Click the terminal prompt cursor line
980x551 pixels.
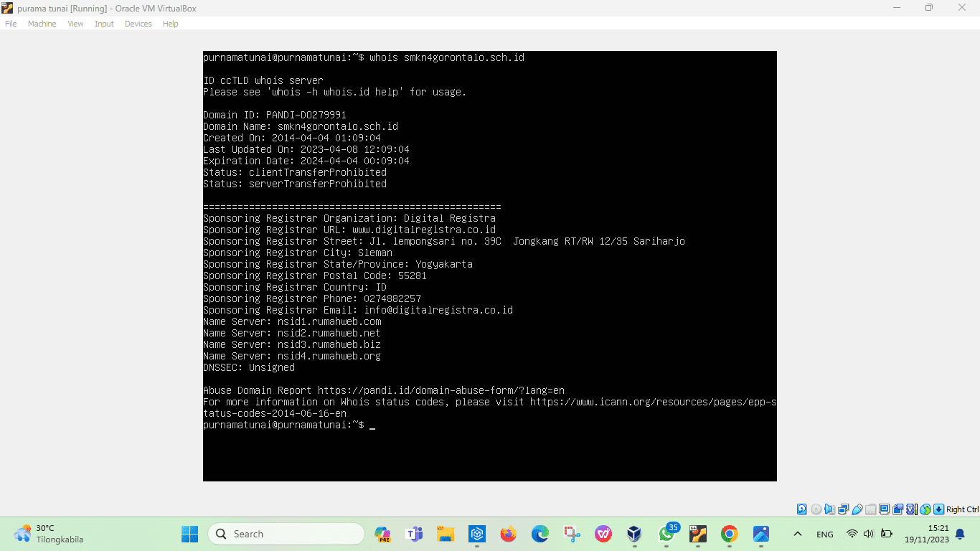click(289, 425)
